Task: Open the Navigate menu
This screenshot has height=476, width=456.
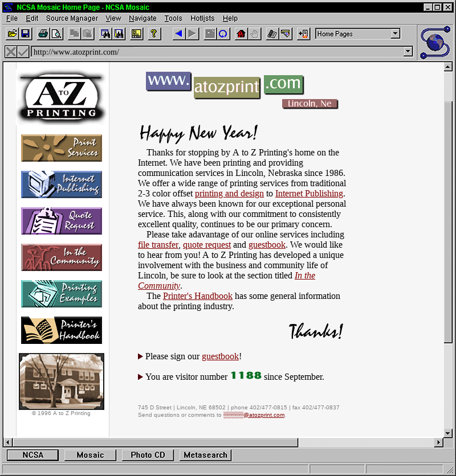Action: 142,18
